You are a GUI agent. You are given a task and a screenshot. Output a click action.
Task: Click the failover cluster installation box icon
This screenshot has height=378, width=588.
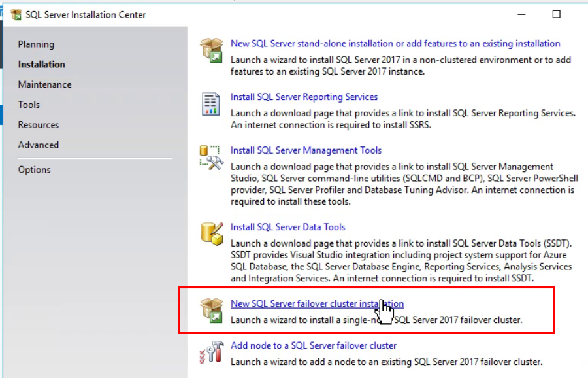point(212,311)
